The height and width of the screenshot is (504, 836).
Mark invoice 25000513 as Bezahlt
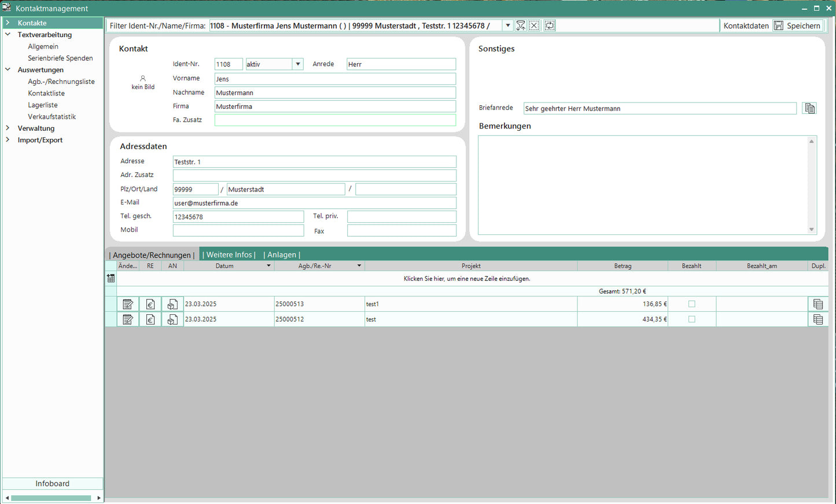(x=691, y=304)
